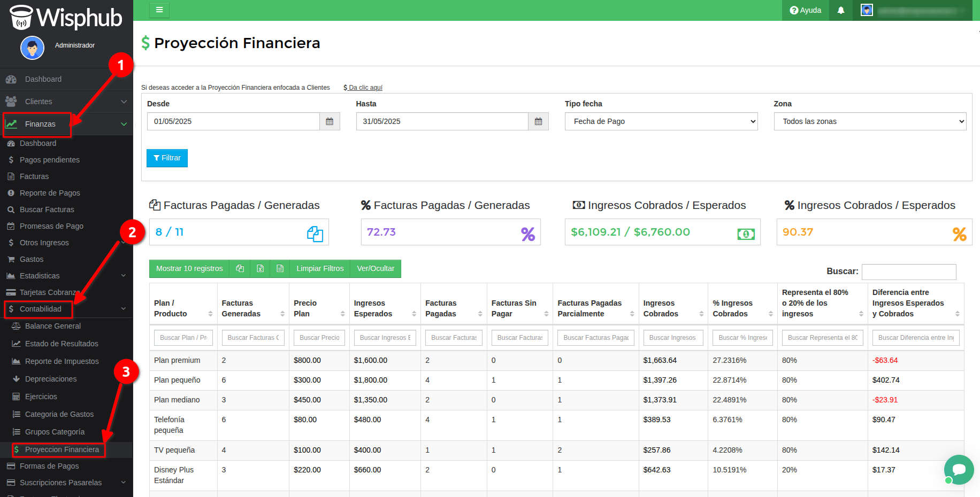
Task: Open the live chat bubble
Action: [x=959, y=469]
